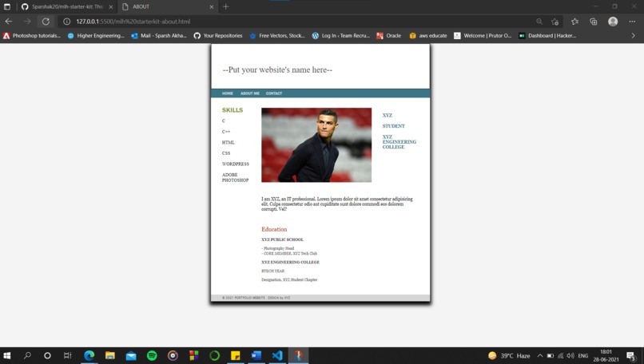644x364 pixels.
Task: Open Task View in the taskbar
Action: click(67, 355)
